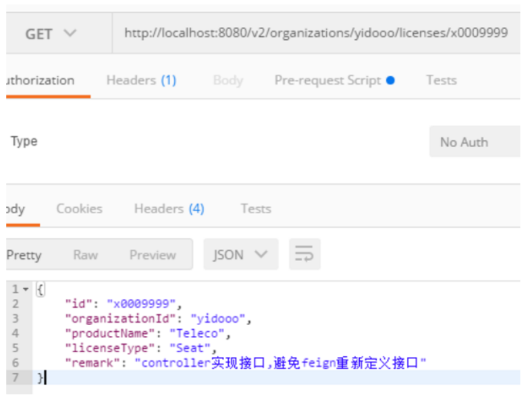532x398 pixels.
Task: Click the "yidooo" organizationId value
Action: 218,319
